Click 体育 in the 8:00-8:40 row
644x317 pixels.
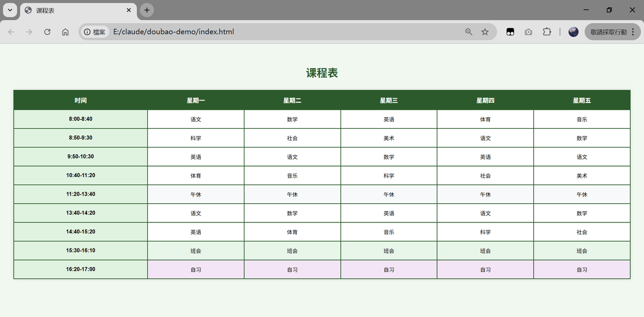click(x=486, y=120)
